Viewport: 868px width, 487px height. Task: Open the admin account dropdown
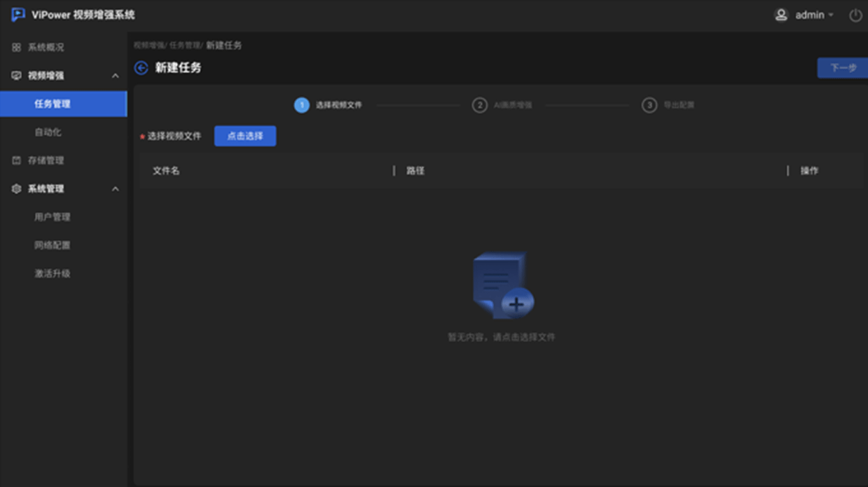[813, 15]
